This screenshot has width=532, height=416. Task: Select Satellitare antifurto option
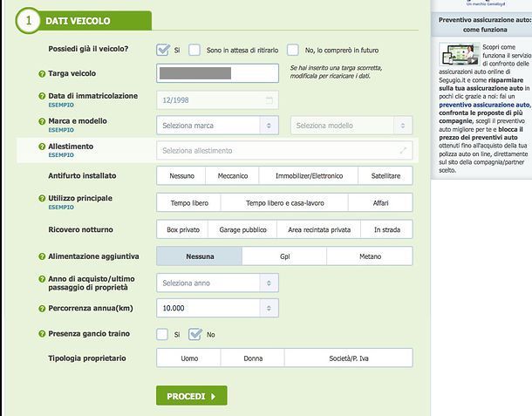[x=385, y=176]
